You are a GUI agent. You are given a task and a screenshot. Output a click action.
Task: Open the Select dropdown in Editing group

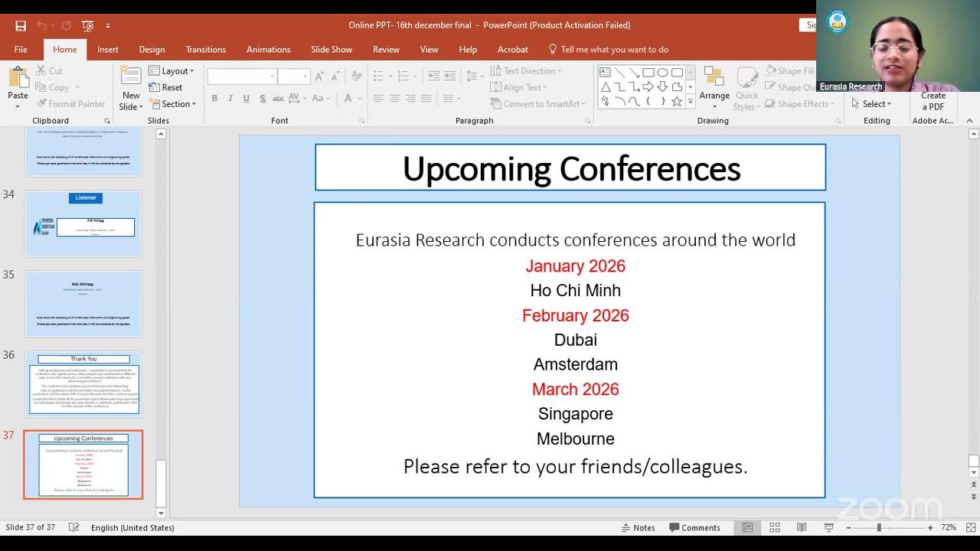coord(871,104)
